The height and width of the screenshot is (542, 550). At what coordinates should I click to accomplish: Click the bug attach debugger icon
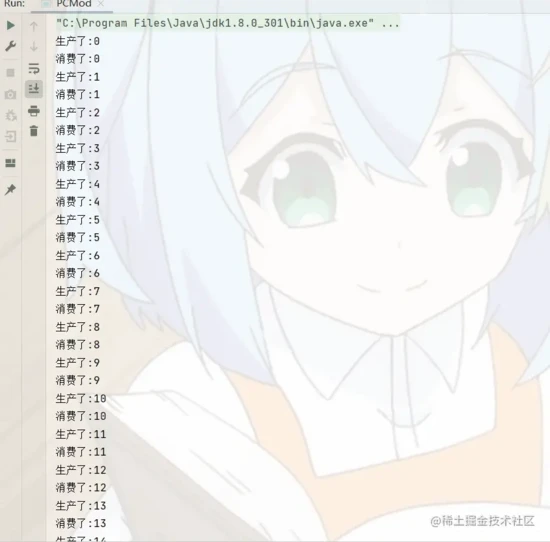(11, 115)
